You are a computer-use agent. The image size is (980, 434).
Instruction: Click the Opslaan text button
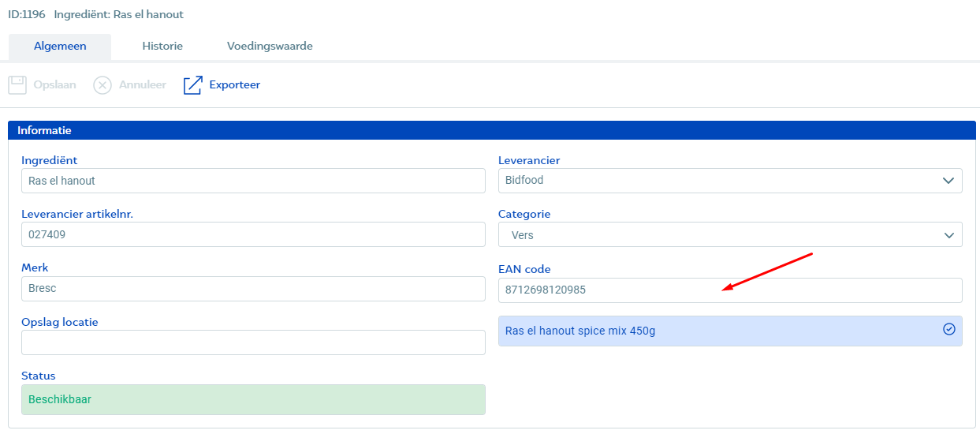coord(55,84)
